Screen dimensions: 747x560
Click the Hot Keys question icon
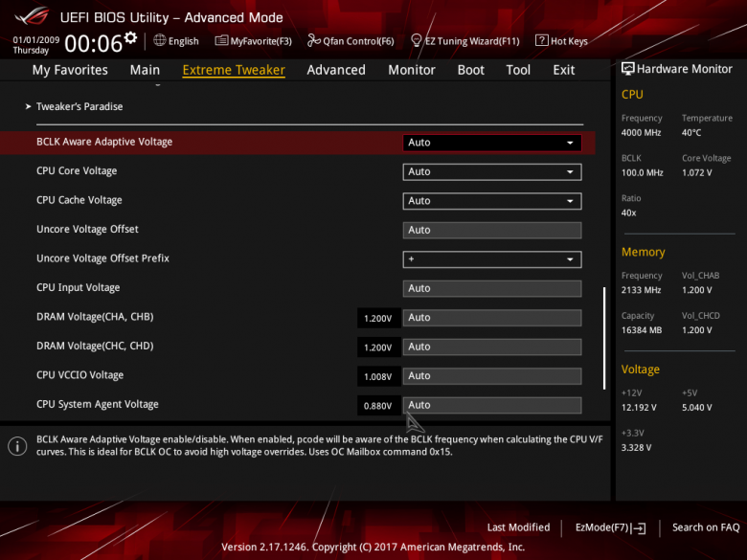click(541, 40)
